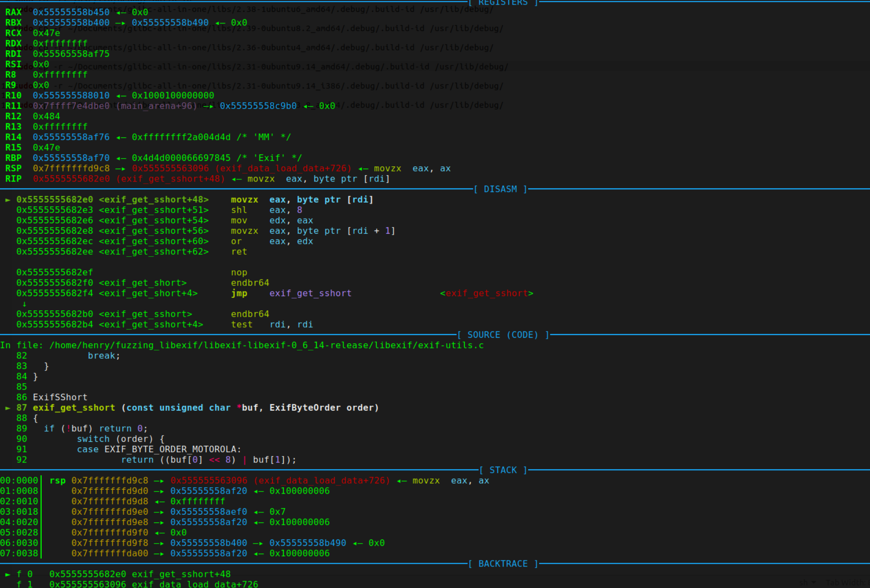This screenshot has width=870, height=588.
Task: Click the 'Exif' comment in RBP row
Action: pyautogui.click(x=269, y=158)
